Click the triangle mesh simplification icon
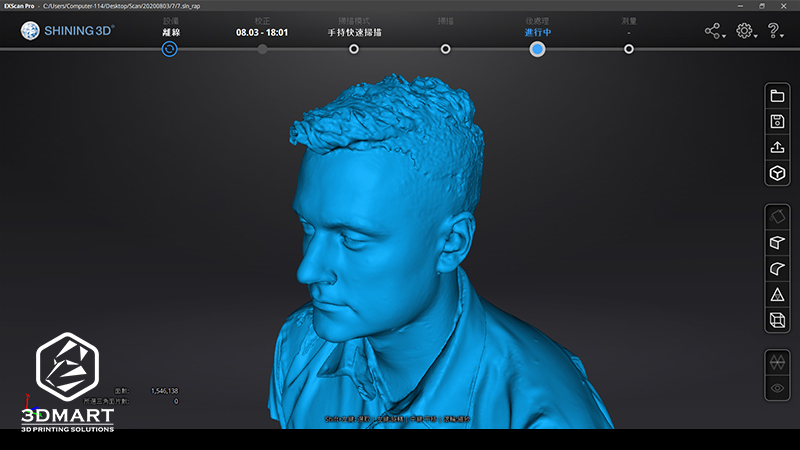Screen dimensions: 800x450 point(776,294)
